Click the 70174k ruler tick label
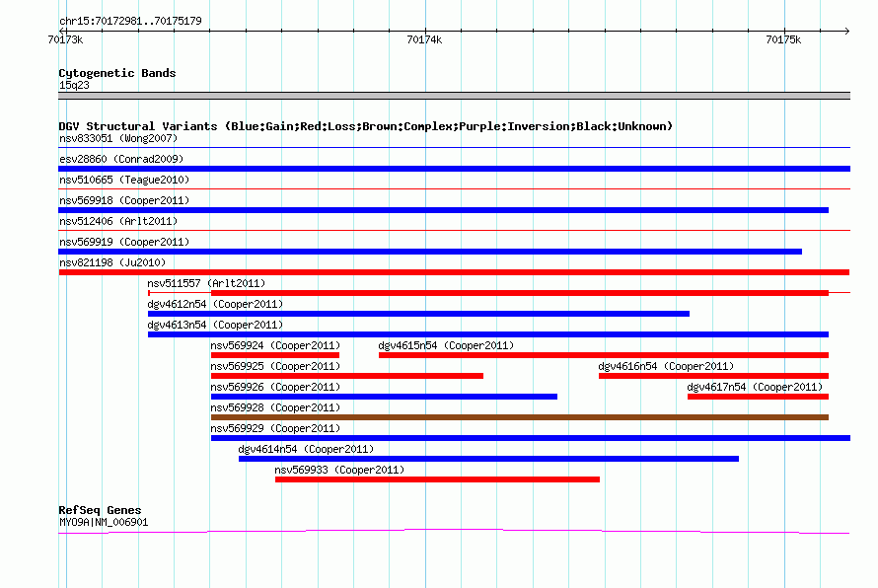This screenshot has width=878, height=588. click(424, 39)
